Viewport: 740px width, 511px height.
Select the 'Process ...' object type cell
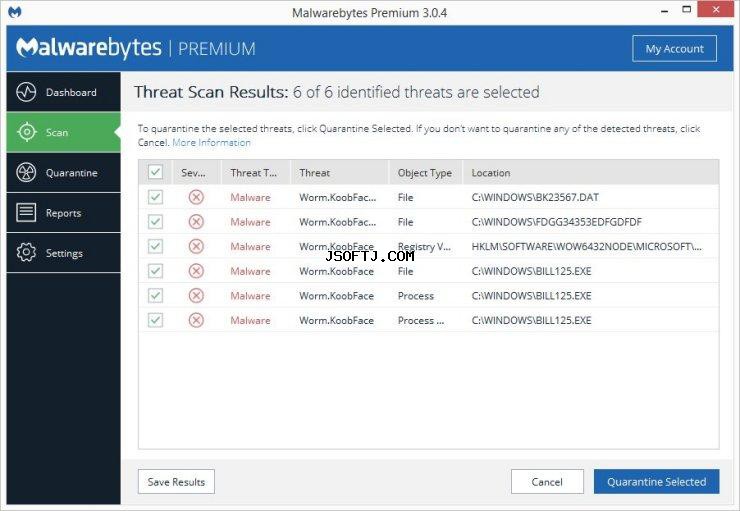(420, 320)
